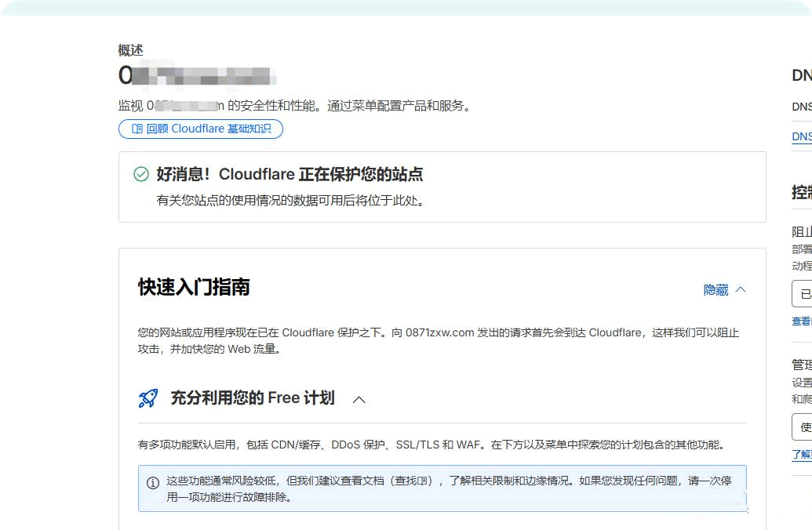Viewport: 812px width, 530px height.
Task: Click the book icon beside 回顾 Cloudflare 基础知识
Action: 137,129
